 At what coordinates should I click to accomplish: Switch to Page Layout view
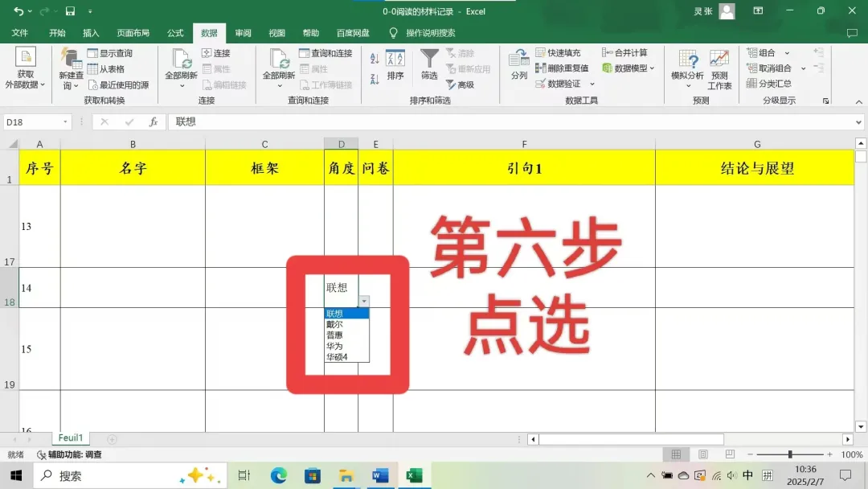[x=703, y=454]
